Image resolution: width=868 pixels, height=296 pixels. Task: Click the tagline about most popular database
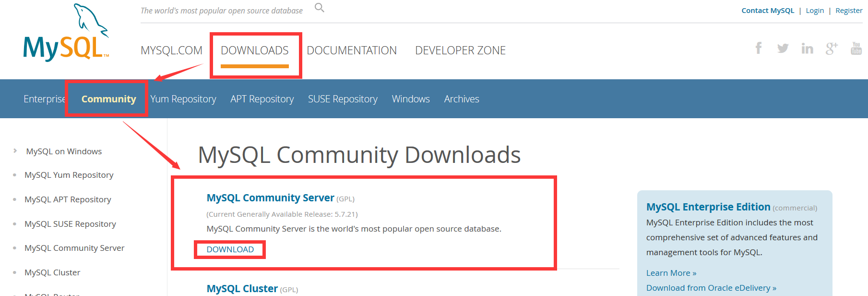pyautogui.click(x=222, y=11)
